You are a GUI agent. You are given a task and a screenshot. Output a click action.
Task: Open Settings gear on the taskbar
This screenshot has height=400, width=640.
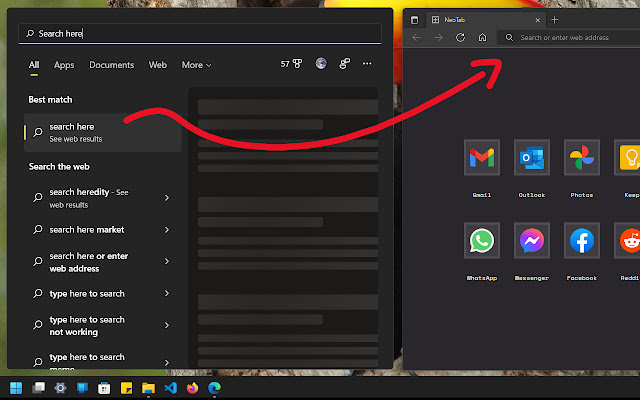pyautogui.click(x=60, y=388)
